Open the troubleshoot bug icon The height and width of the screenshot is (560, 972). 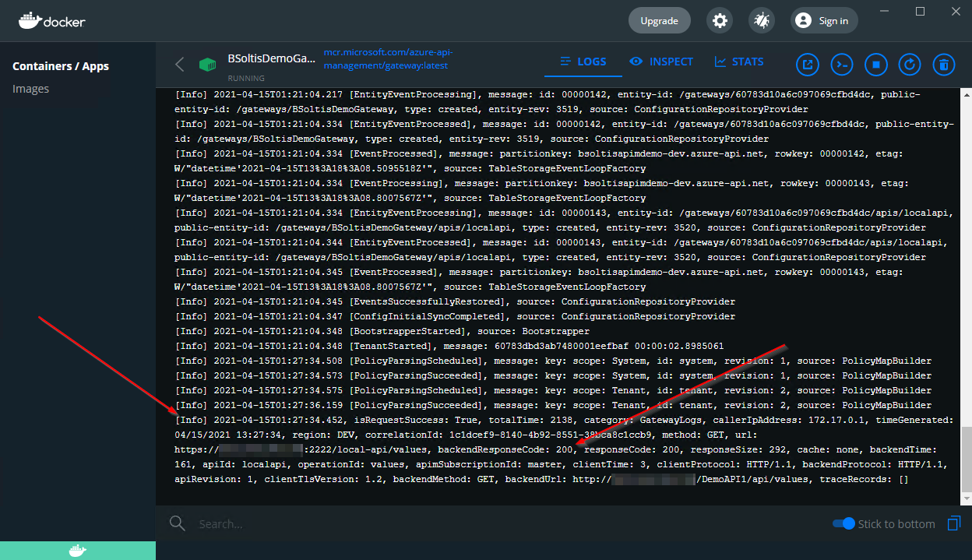point(761,21)
